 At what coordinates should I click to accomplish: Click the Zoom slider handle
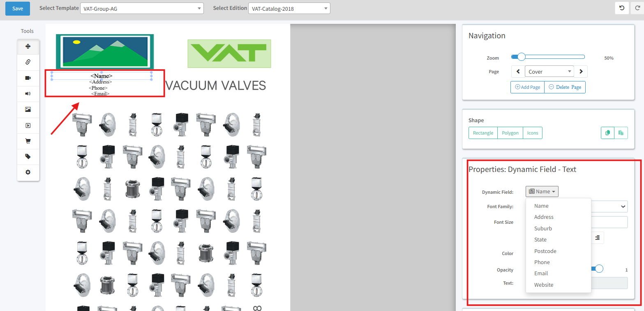tap(522, 57)
